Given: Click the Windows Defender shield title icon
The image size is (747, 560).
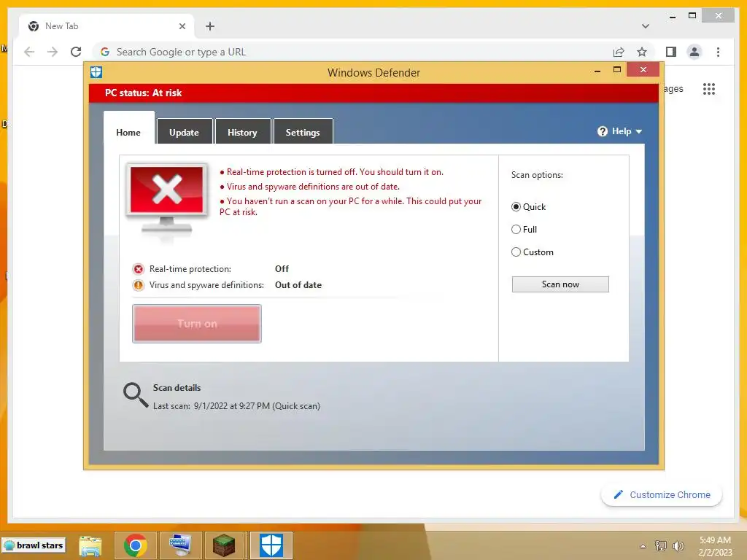Looking at the screenshot, I should tap(96, 72).
